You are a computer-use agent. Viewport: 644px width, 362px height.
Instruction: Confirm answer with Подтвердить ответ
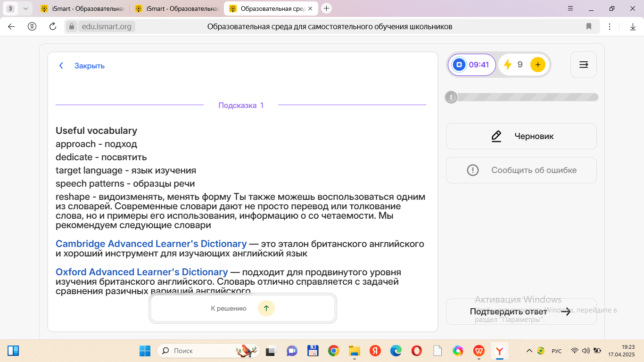click(x=521, y=312)
